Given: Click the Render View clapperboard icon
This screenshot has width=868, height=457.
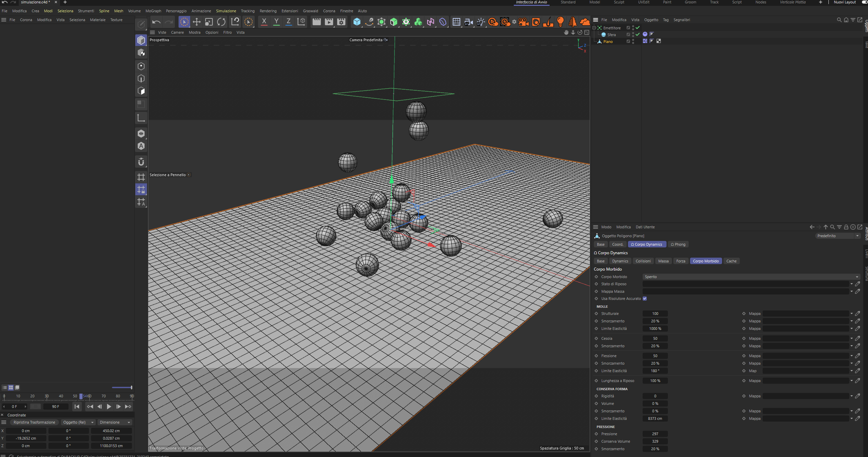Looking at the screenshot, I should pos(316,22).
